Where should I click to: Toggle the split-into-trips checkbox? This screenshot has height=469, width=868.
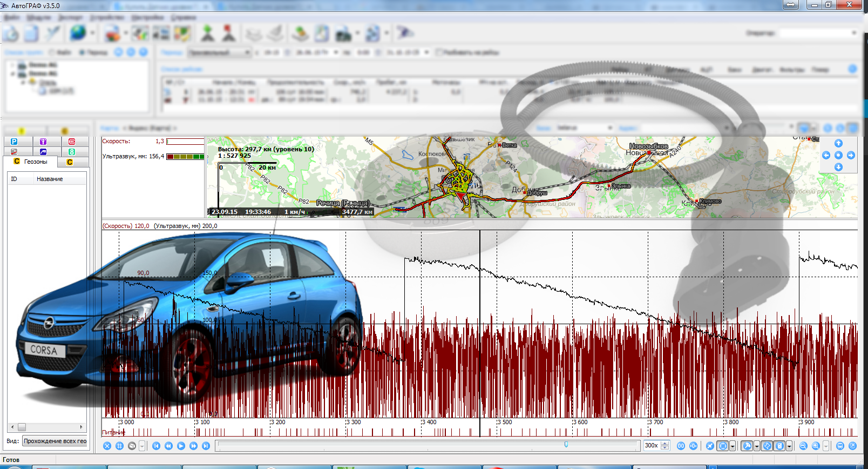click(x=439, y=52)
